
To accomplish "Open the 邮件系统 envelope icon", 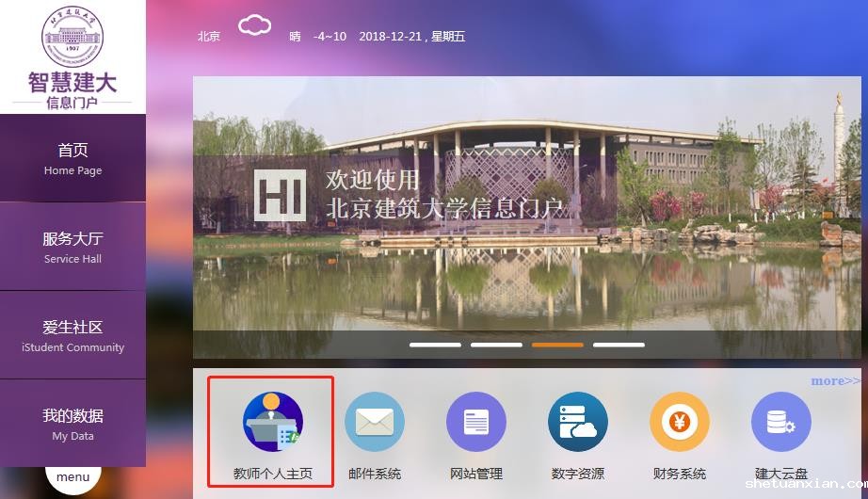I will (x=374, y=422).
